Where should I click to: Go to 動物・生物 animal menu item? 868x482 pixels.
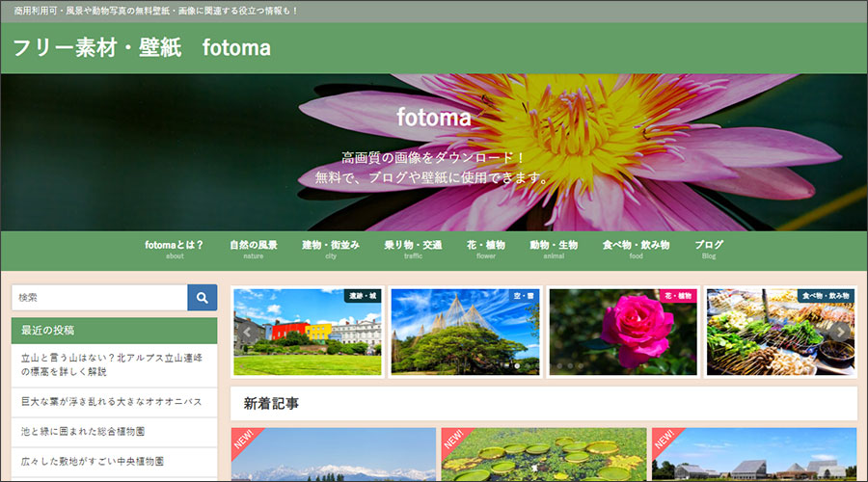point(554,249)
